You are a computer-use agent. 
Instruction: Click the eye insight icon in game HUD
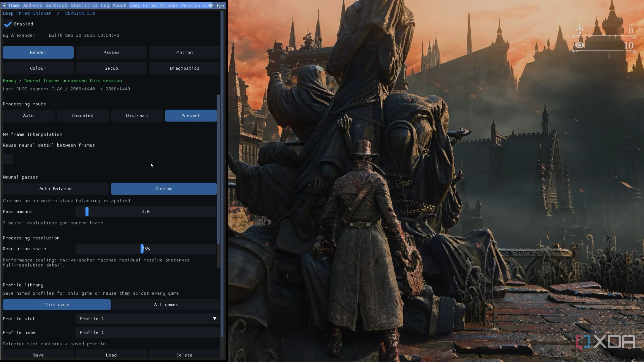click(x=580, y=45)
